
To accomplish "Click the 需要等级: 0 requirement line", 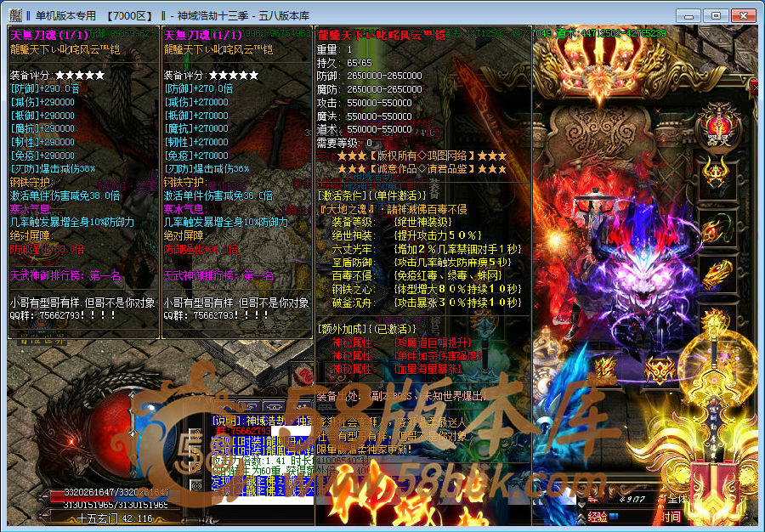I will tap(344, 143).
